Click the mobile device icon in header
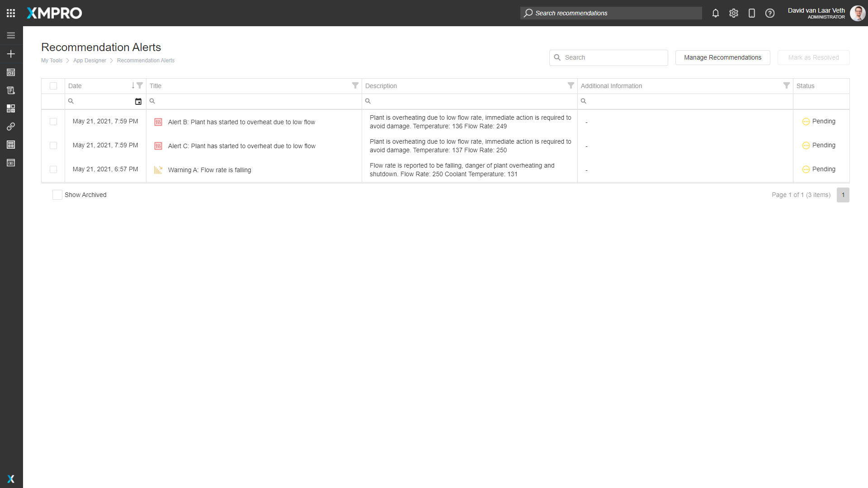 [751, 13]
